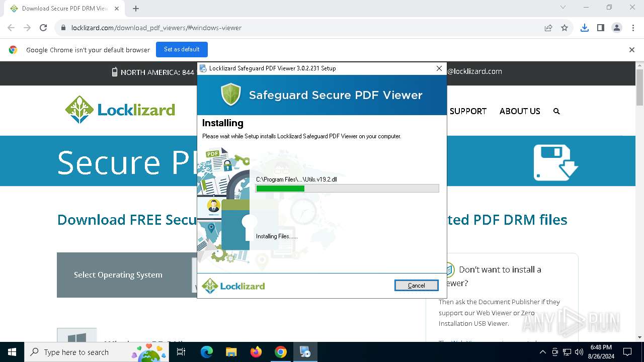Click the website search magnifier icon

pos(556,111)
